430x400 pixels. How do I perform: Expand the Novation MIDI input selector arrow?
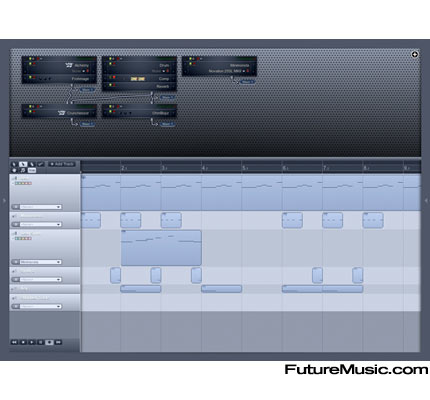(244, 71)
